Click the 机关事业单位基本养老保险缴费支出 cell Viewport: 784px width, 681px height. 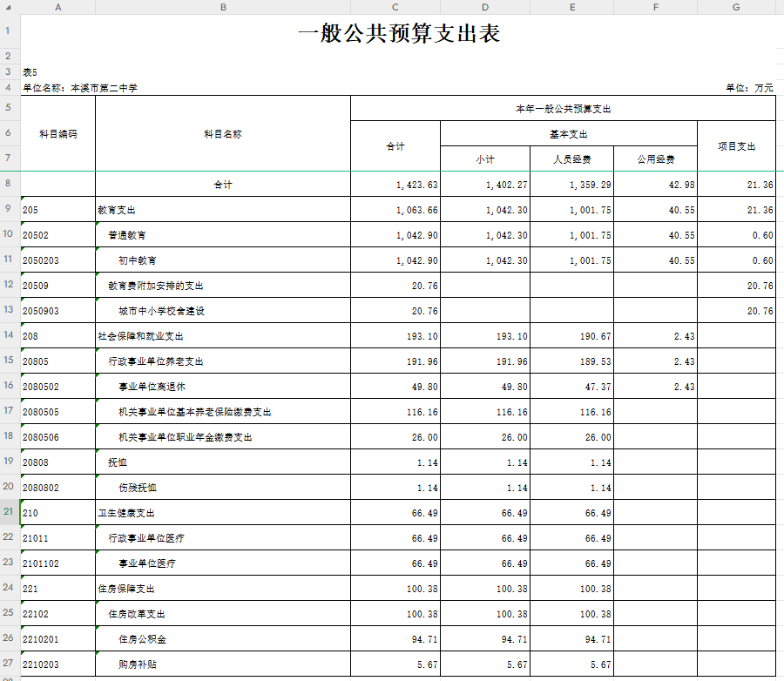tap(223, 412)
